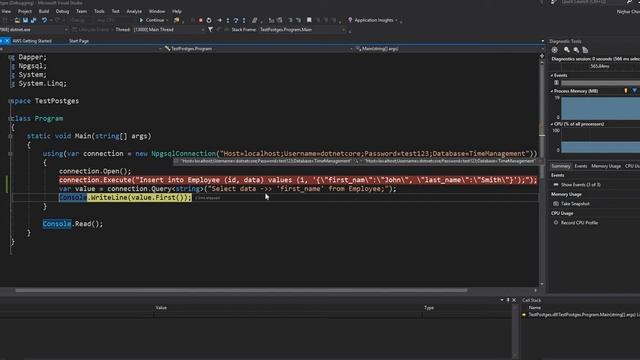Click Show Events (3 of 3) link
640x360 pixels.
tap(580, 185)
